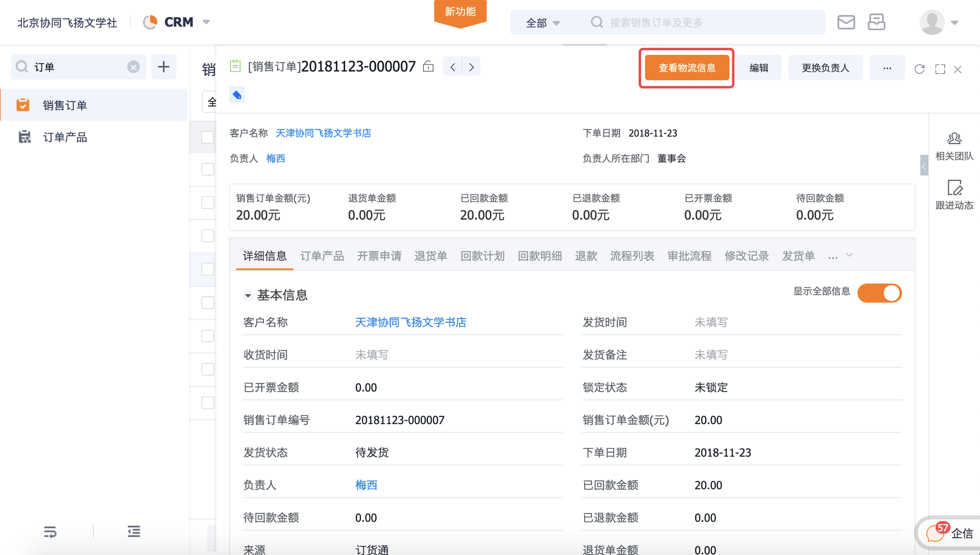980x555 pixels.
Task: Switch to 审批流程 tab
Action: coord(689,256)
